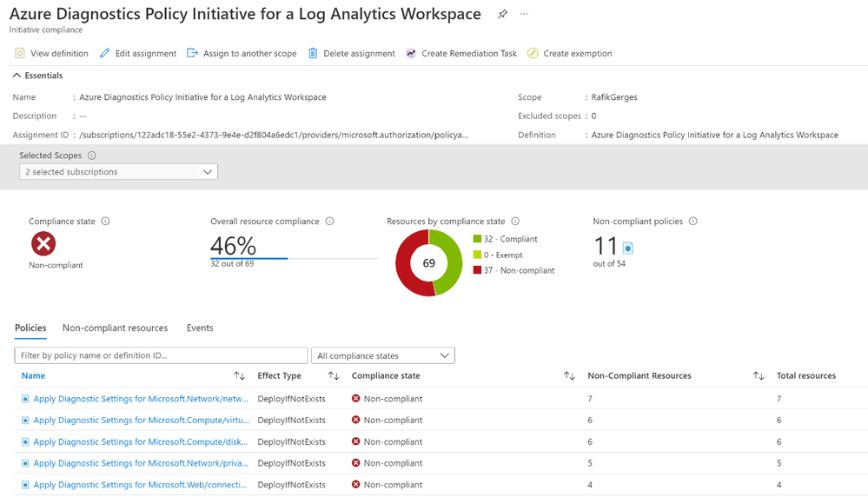Collapse the Essentials section
The width and height of the screenshot is (868, 497).
[37, 76]
